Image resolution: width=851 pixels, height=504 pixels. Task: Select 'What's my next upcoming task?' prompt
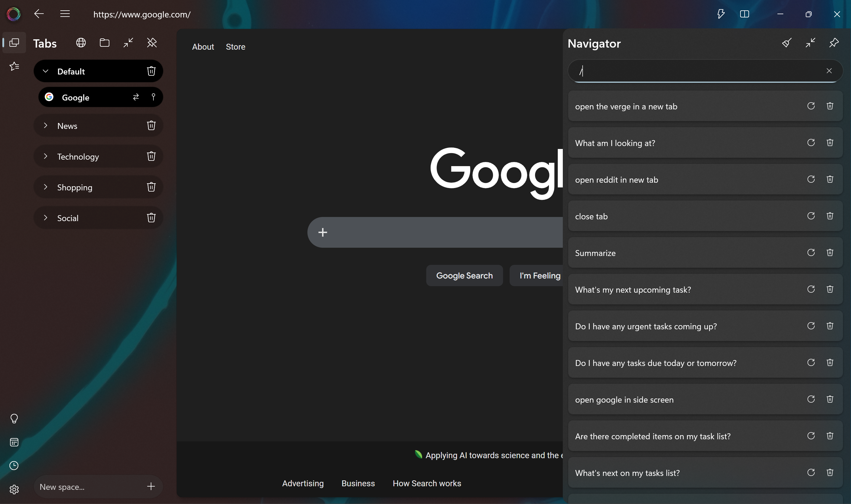(x=705, y=289)
